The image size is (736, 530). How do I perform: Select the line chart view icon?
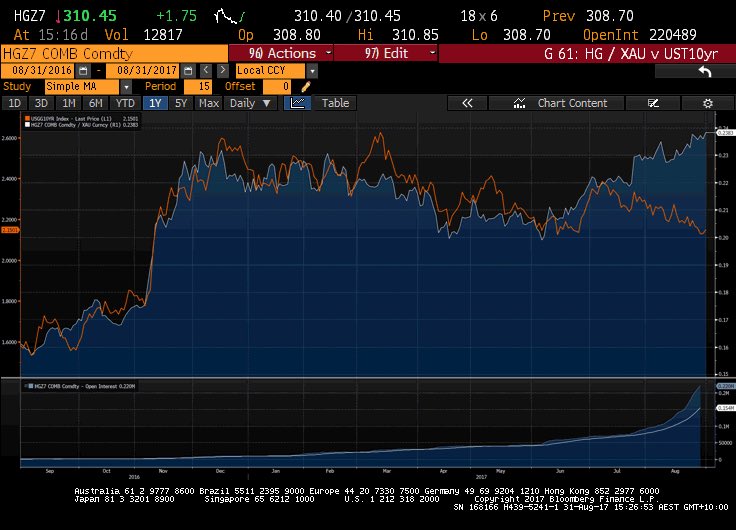(x=298, y=103)
